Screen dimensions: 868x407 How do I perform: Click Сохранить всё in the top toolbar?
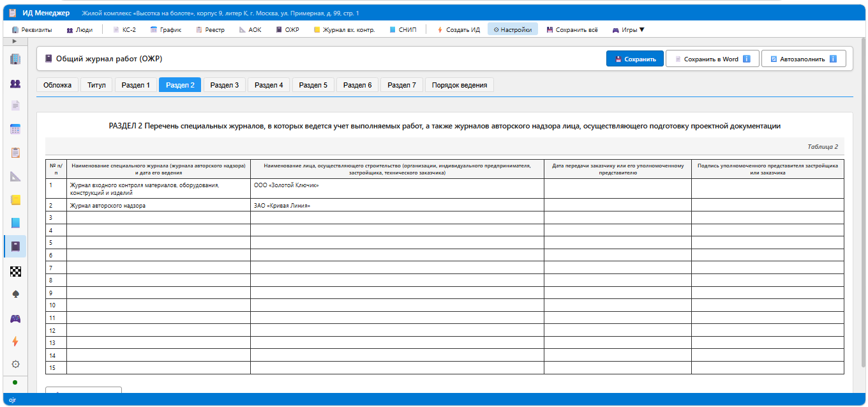tap(572, 29)
